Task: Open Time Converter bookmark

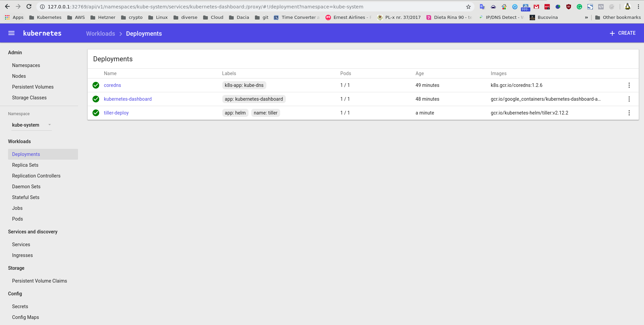Action: pos(297,17)
